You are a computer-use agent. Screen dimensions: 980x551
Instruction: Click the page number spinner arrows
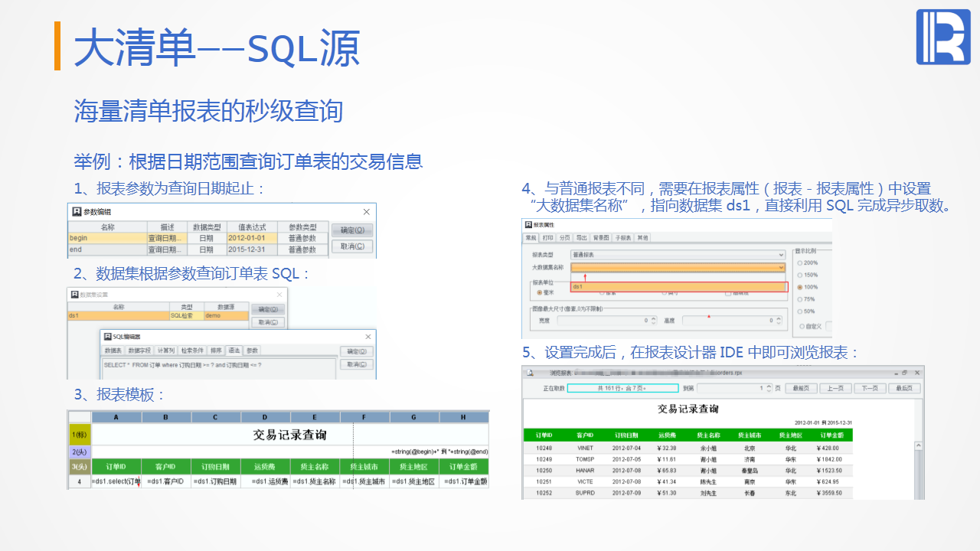point(769,389)
